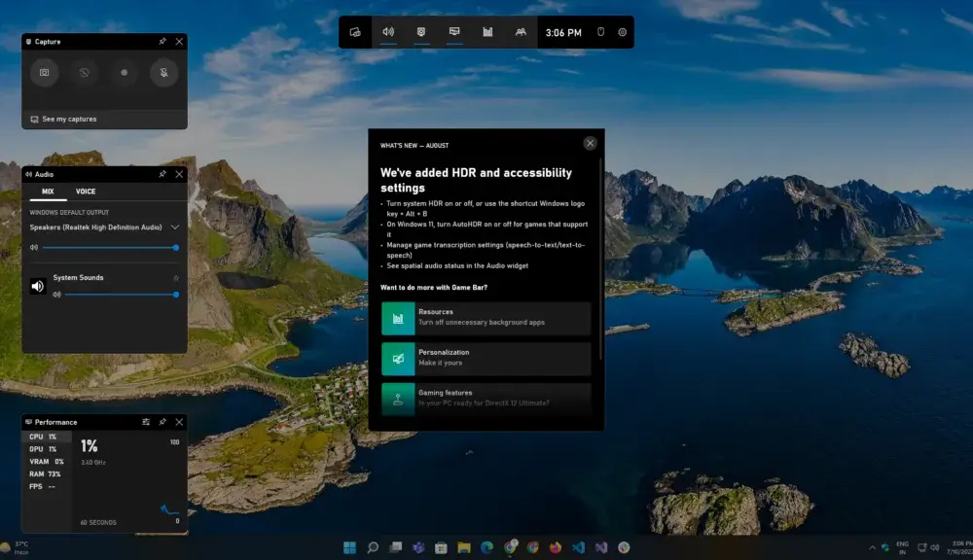The image size is (973, 560).
Task: Click the large System Sounds speaker icon
Action: pos(38,286)
